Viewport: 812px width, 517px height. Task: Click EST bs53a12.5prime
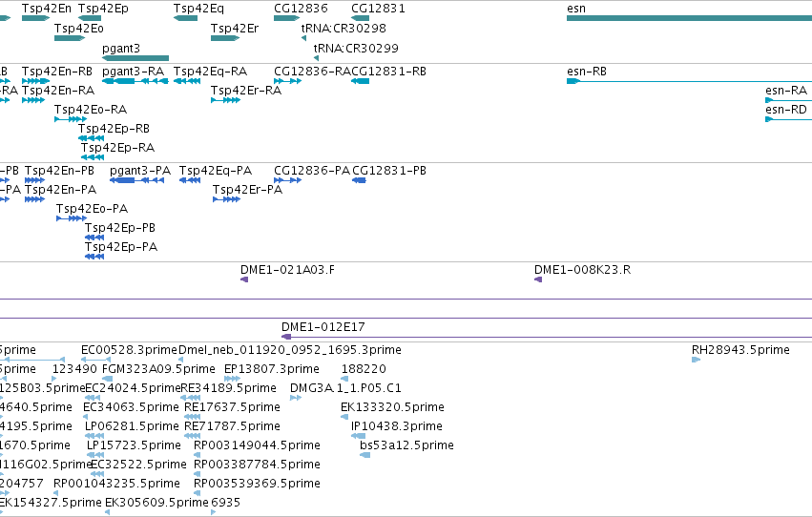pos(365,455)
